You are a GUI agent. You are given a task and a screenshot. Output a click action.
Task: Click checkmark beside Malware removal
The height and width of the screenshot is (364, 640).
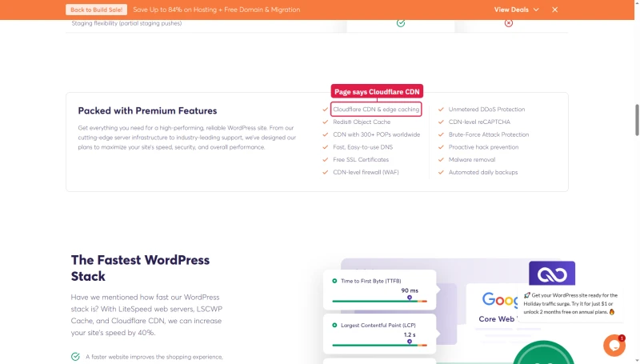[x=441, y=159]
